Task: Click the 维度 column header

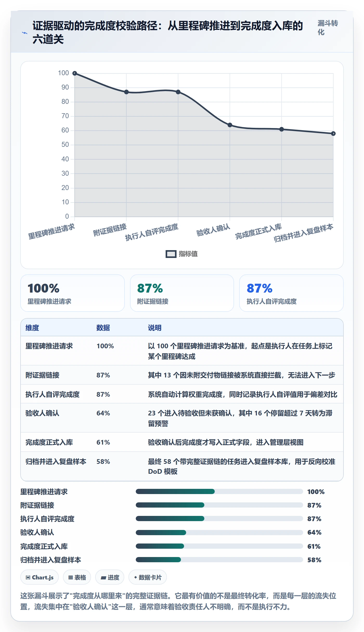Action: tap(32, 328)
